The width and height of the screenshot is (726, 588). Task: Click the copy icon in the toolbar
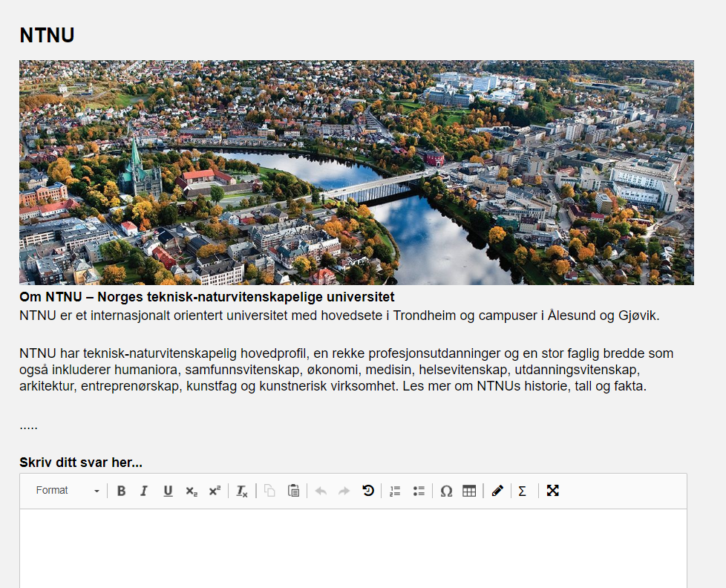coord(269,491)
